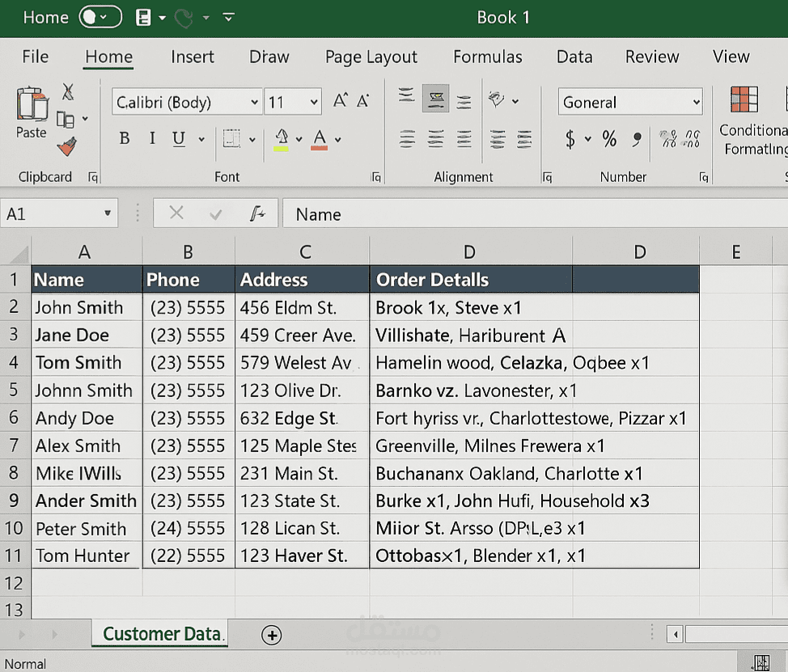Click formula bar showing Name

coord(536,213)
